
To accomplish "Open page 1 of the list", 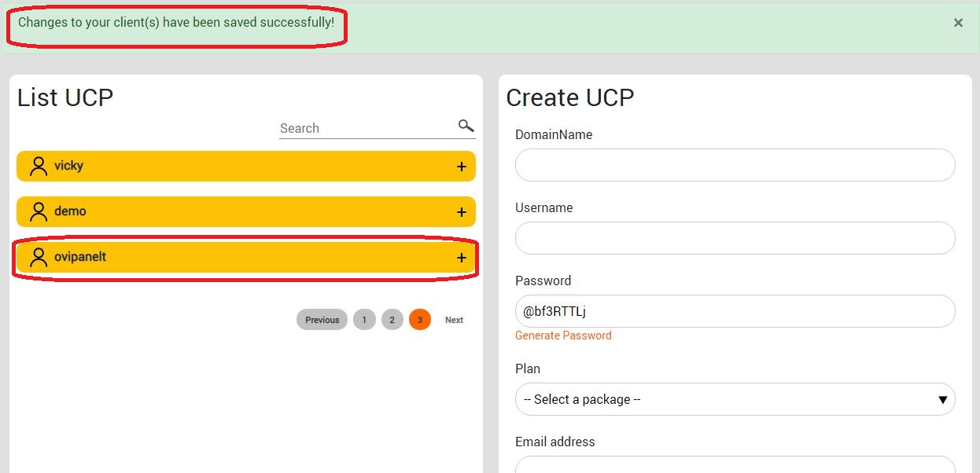I will (x=364, y=320).
